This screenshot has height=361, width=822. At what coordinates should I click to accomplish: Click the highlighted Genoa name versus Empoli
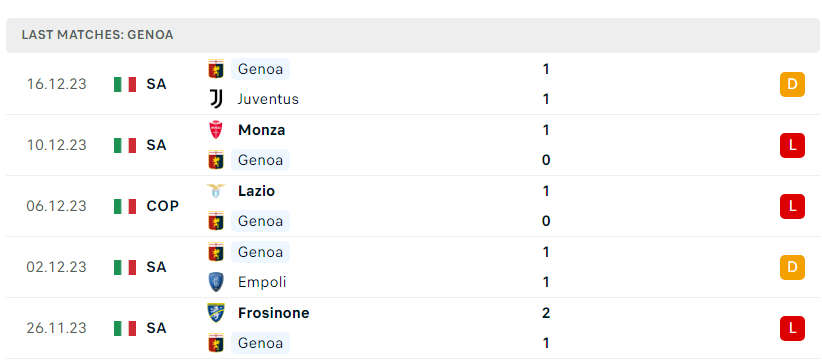260,252
